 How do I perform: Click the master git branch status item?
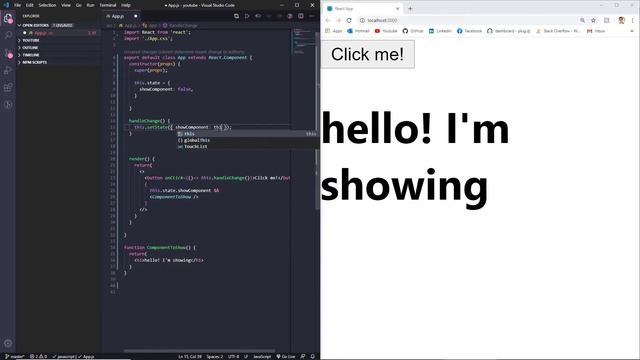click(x=15, y=356)
